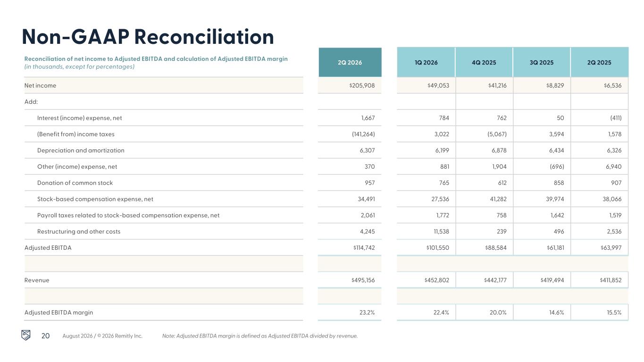644x362 pixels.
Task: Click the $205,908 net income value
Action: pos(362,85)
